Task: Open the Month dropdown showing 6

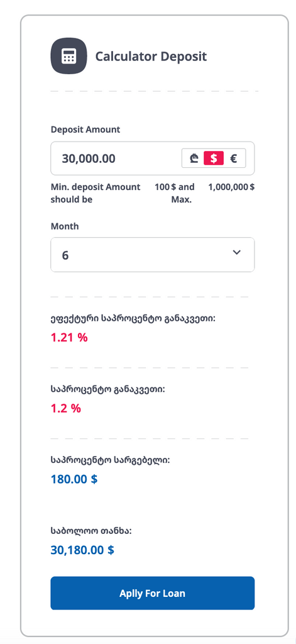Action: click(x=152, y=255)
